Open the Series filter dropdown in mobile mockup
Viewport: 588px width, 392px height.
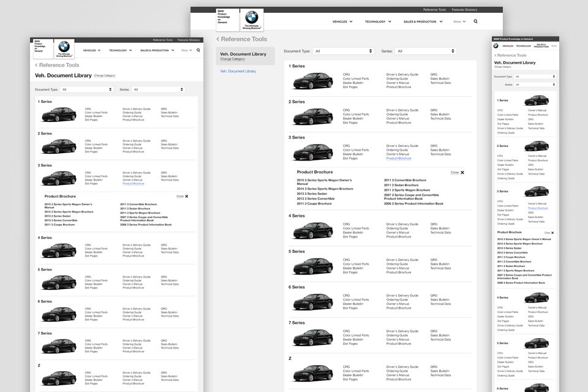[535, 85]
